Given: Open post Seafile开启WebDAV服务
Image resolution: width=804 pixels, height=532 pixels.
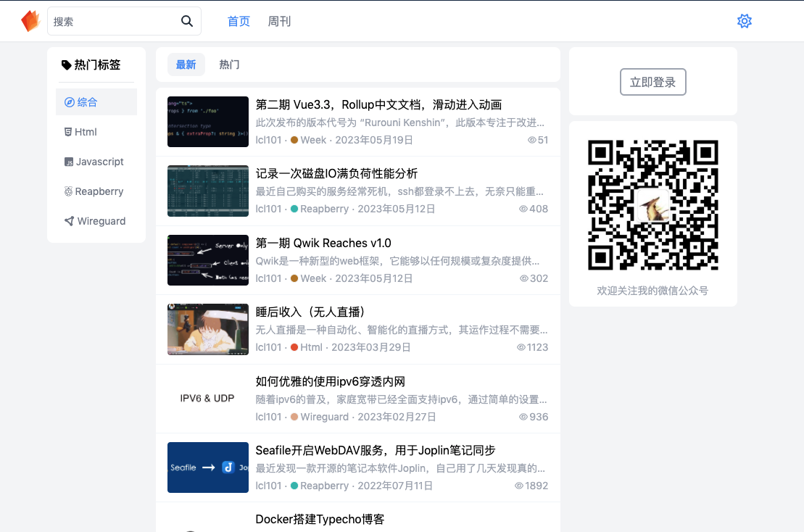Looking at the screenshot, I should 376,450.
